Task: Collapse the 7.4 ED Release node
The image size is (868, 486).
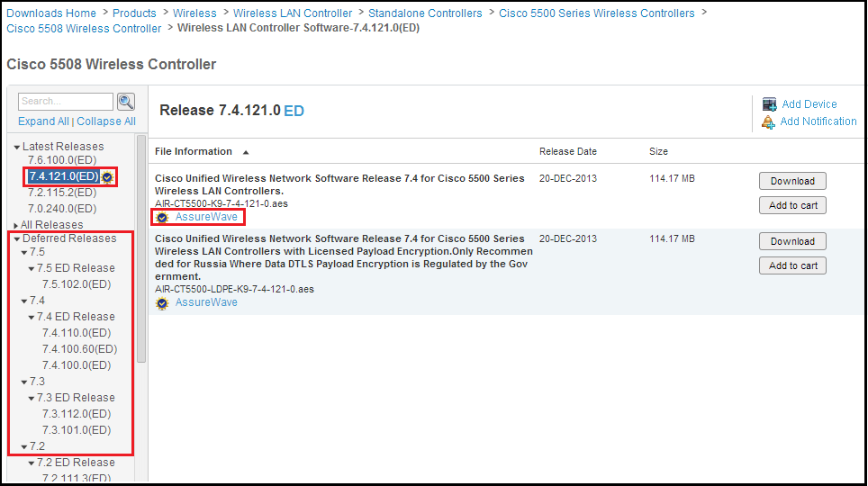Action: [x=32, y=318]
